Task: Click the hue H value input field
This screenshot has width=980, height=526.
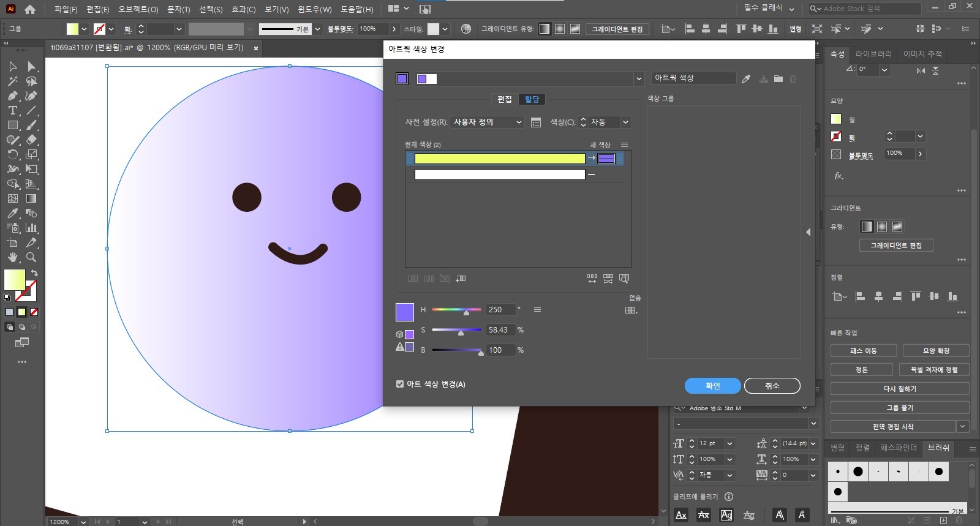Action: (500, 310)
